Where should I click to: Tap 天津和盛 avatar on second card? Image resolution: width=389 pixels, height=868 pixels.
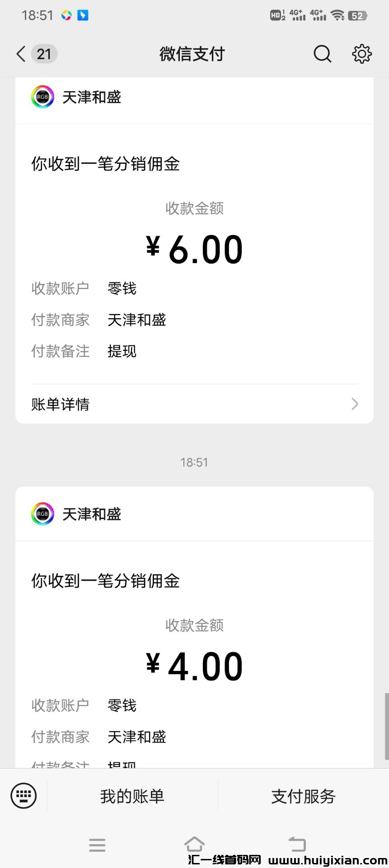42,514
